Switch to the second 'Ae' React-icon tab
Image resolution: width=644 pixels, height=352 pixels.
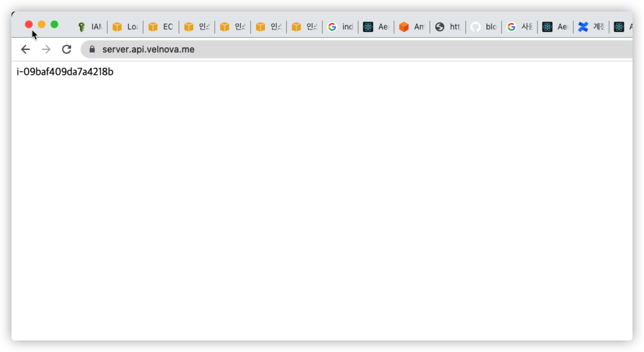(x=556, y=27)
